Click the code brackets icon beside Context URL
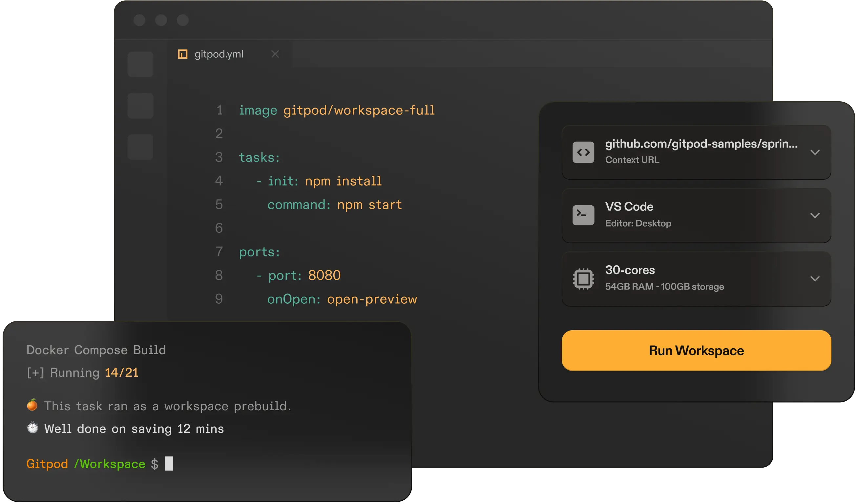 583,152
